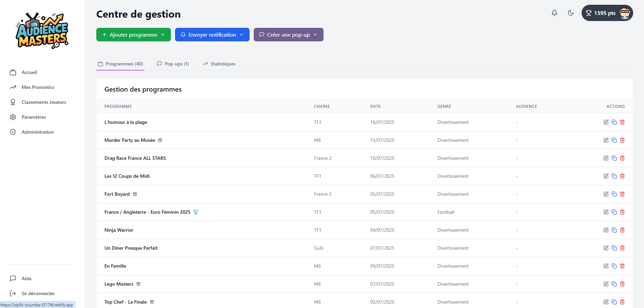Click the trophy icon next to Euro Féminin 2025
The image size is (644, 308).
196,212
